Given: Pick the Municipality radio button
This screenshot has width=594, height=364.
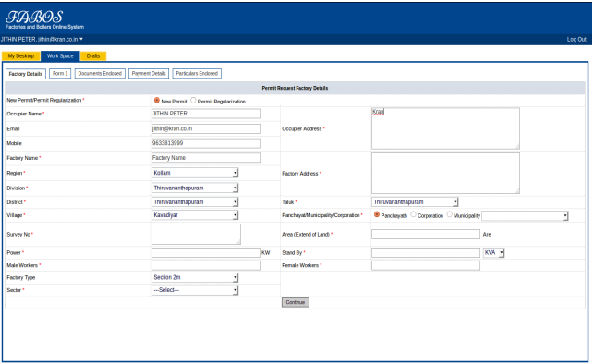Looking at the screenshot, I should click(449, 214).
